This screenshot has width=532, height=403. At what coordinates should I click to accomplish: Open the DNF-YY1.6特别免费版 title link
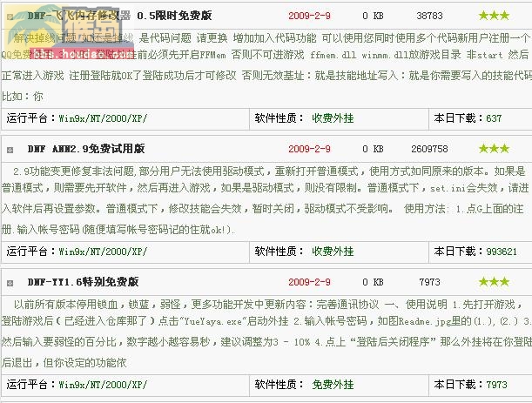tap(83, 282)
